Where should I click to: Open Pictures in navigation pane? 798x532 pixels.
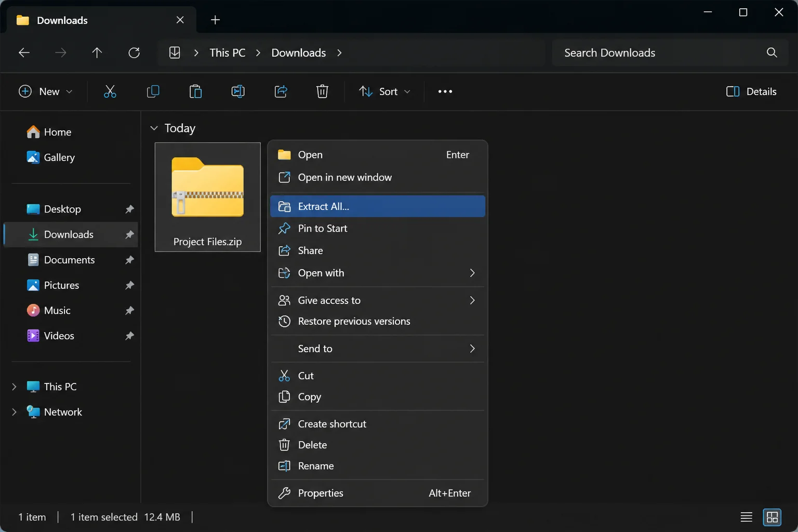[x=71, y=285]
